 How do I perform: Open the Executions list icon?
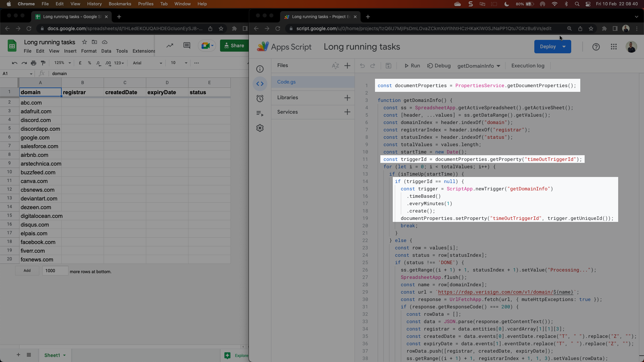260,113
